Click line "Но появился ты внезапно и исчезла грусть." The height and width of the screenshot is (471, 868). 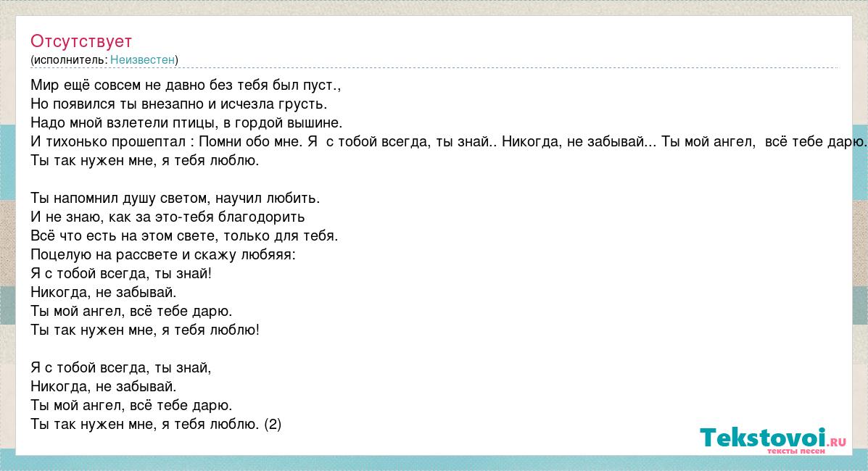(179, 104)
